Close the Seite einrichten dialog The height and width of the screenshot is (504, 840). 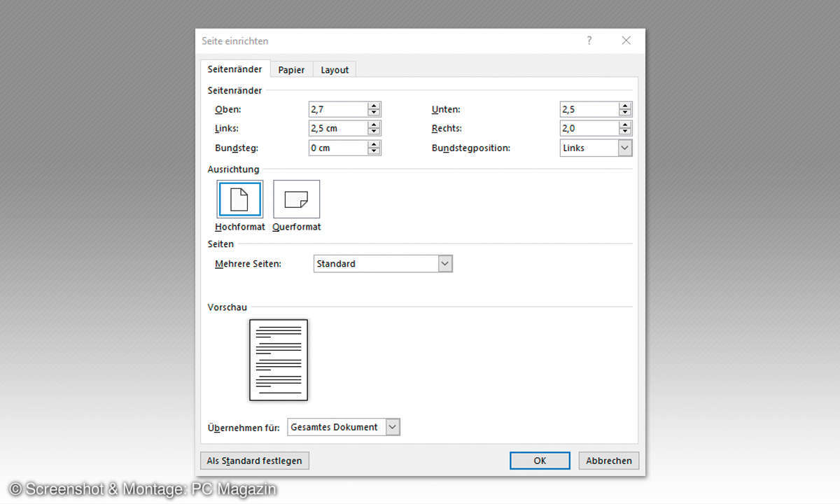point(626,41)
